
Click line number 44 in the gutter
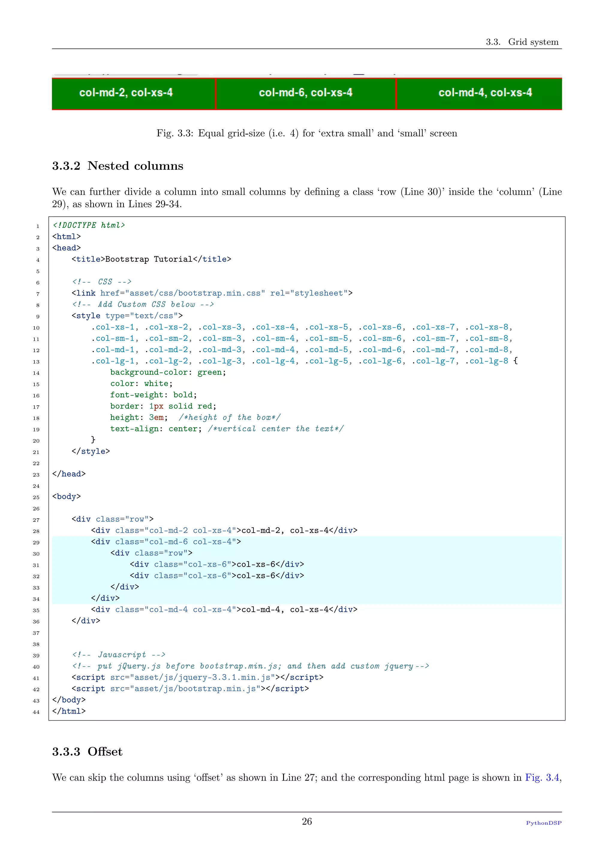(x=36, y=712)
